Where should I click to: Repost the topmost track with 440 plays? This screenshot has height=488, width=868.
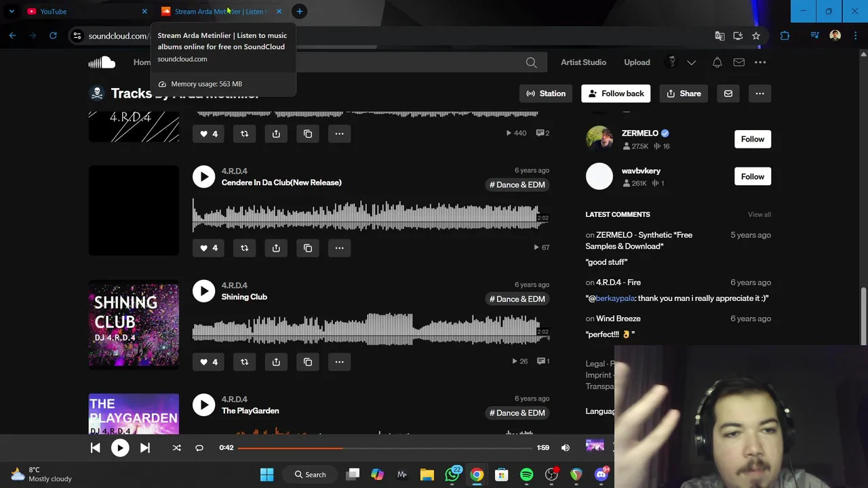click(244, 134)
